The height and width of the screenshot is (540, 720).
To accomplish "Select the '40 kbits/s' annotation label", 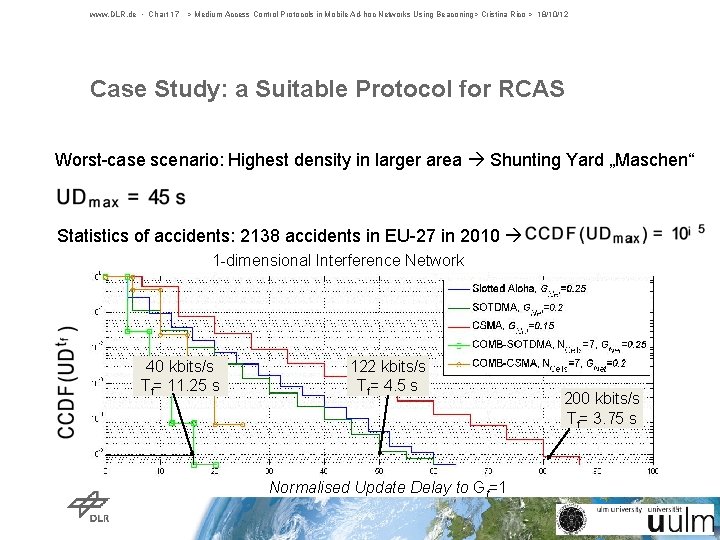I will [x=180, y=366].
